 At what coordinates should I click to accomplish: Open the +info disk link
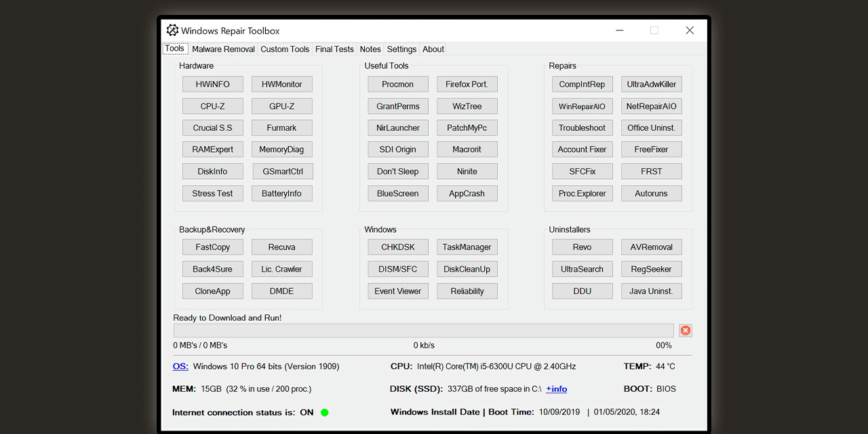click(x=557, y=389)
